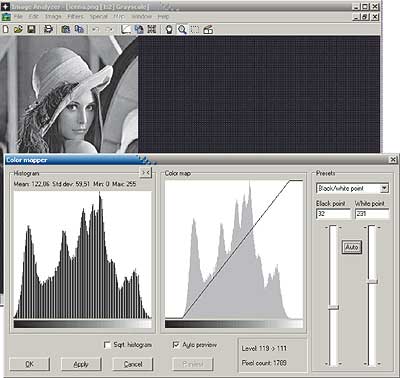Click the Redo arrow icon
Image resolution: width=400 pixels, height=378 pixels.
(x=109, y=29)
